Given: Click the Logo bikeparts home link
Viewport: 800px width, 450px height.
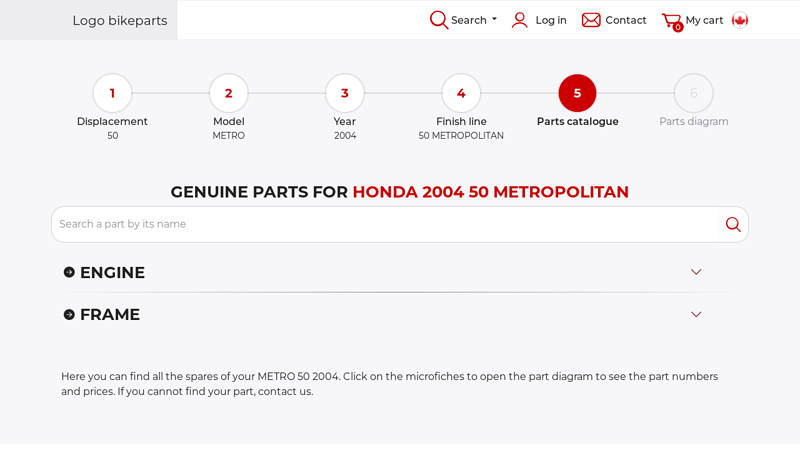Looking at the screenshot, I should (119, 20).
